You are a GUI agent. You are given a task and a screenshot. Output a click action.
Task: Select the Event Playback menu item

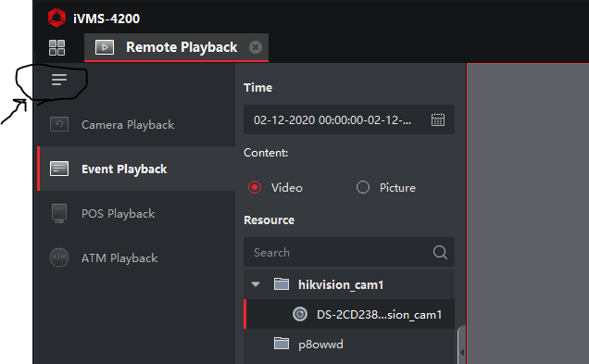pyautogui.click(x=136, y=169)
